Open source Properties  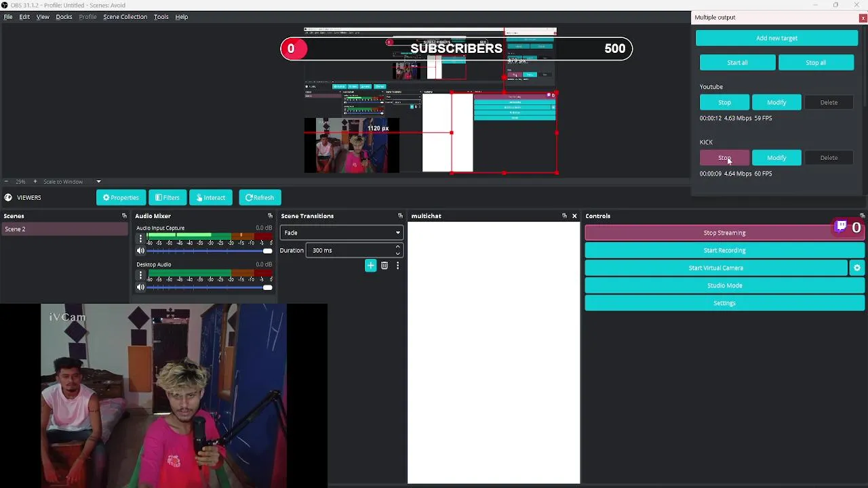(x=121, y=197)
